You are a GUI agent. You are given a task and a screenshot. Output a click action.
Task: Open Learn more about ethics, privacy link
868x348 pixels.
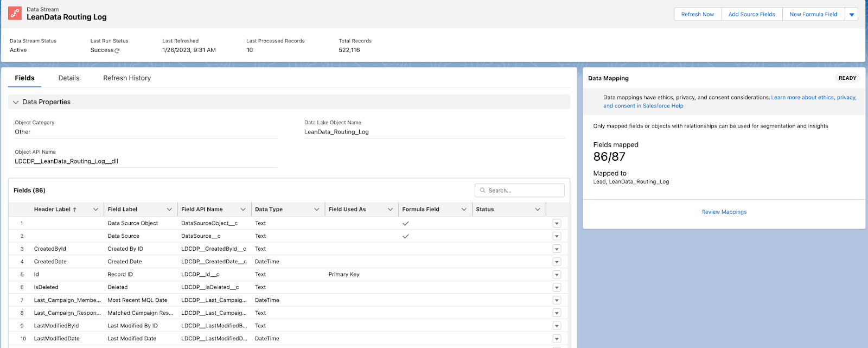pyautogui.click(x=730, y=102)
